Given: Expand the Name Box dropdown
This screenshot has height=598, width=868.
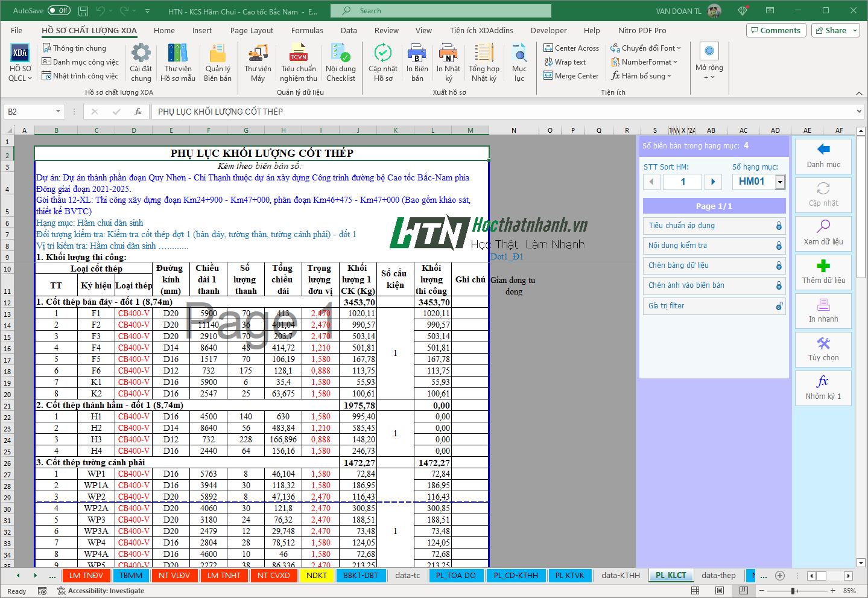Looking at the screenshot, I should click(58, 112).
